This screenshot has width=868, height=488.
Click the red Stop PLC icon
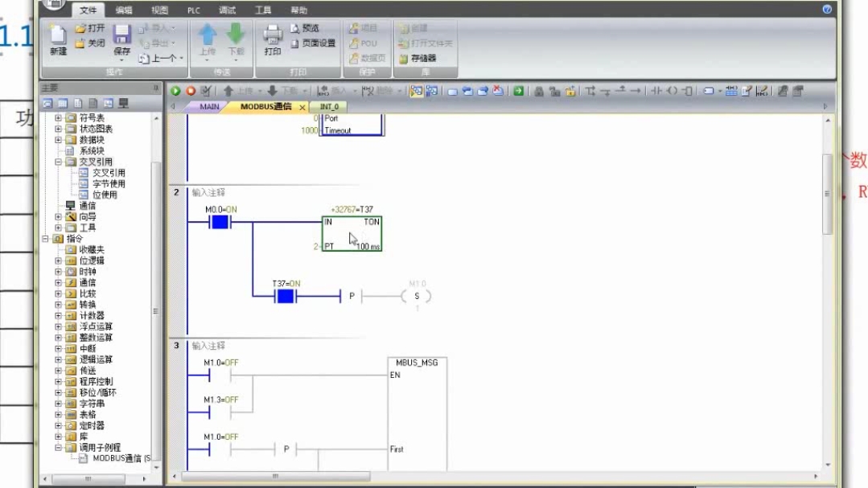click(191, 91)
